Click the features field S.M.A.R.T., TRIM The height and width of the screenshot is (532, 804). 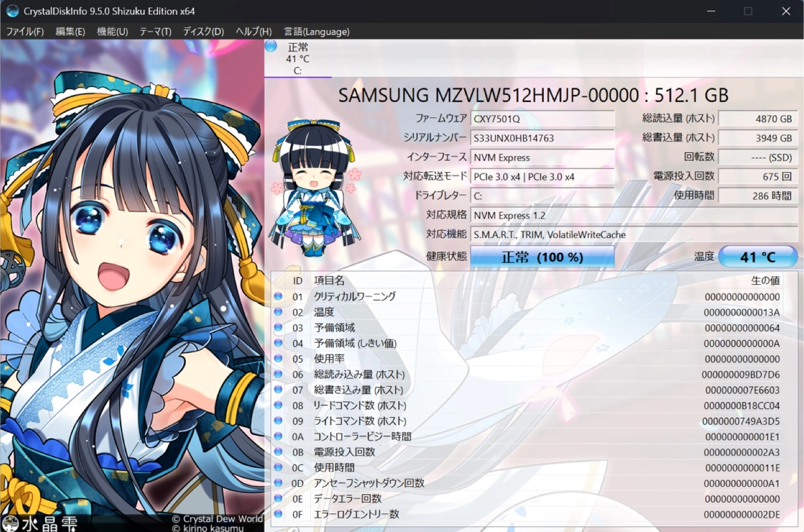634,234
